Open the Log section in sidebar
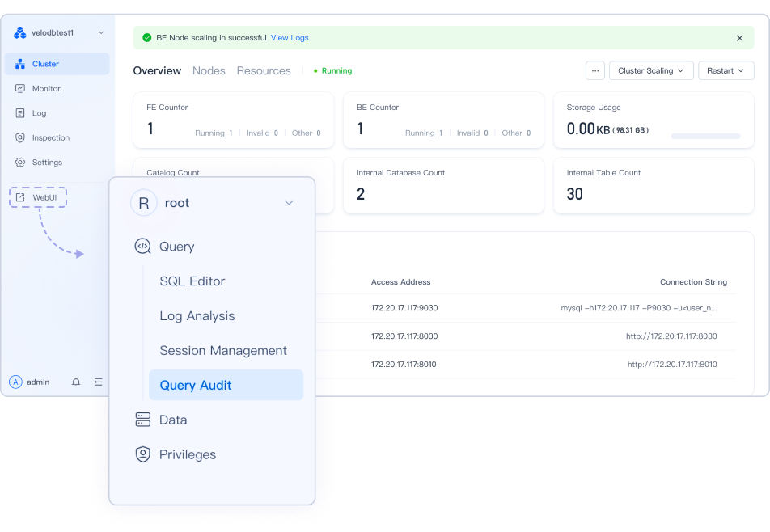The height and width of the screenshot is (532, 770). (39, 113)
